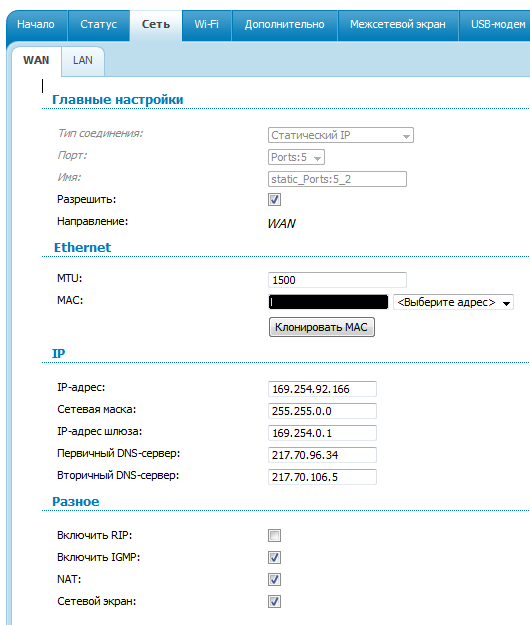530x625 pixels.
Task: Open the Начало tab
Action: point(36,25)
